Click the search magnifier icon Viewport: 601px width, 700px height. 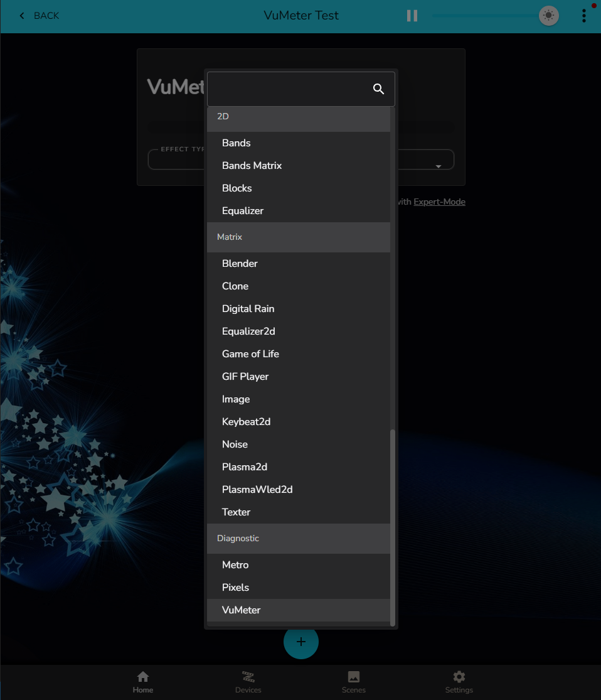tap(378, 89)
